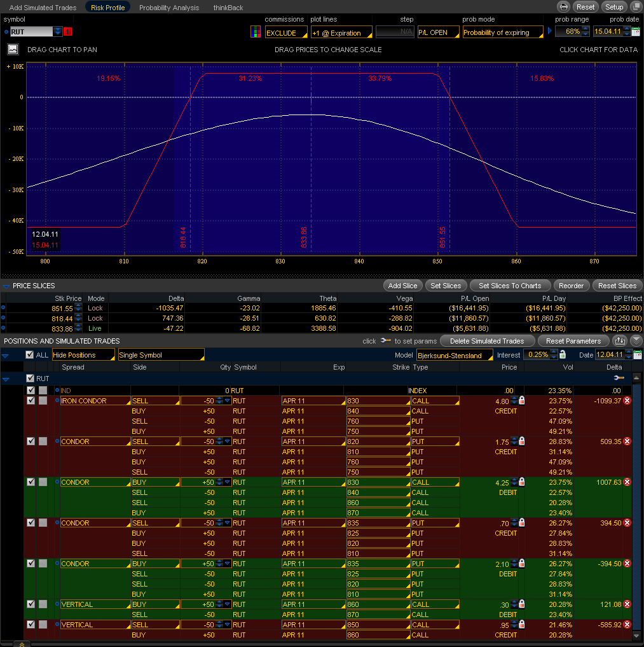Viewport: 644px width, 647px height.
Task: Uncheck the CONDOR BUY 835 PUT checkbox
Action: click(x=31, y=563)
